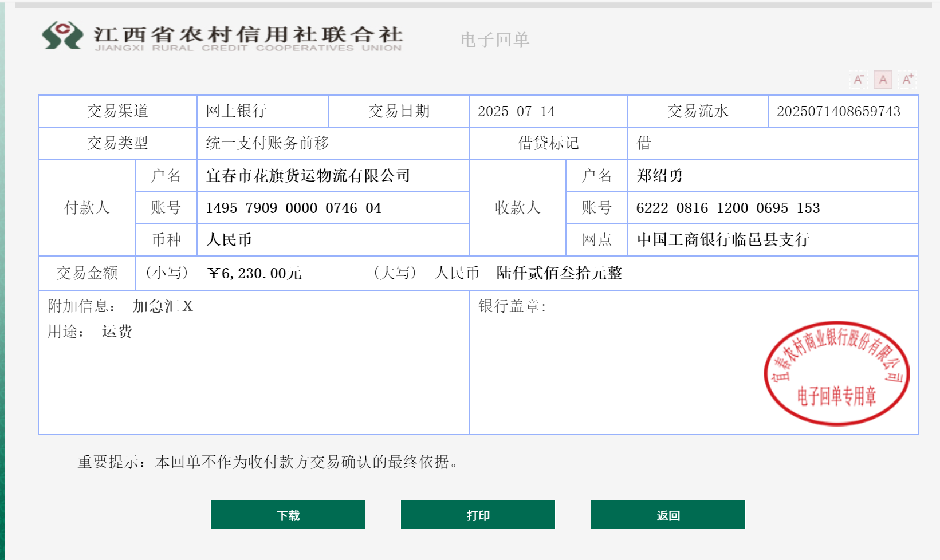Click the 交易金额 label cell
Image resolution: width=940 pixels, height=560 pixels.
87,273
